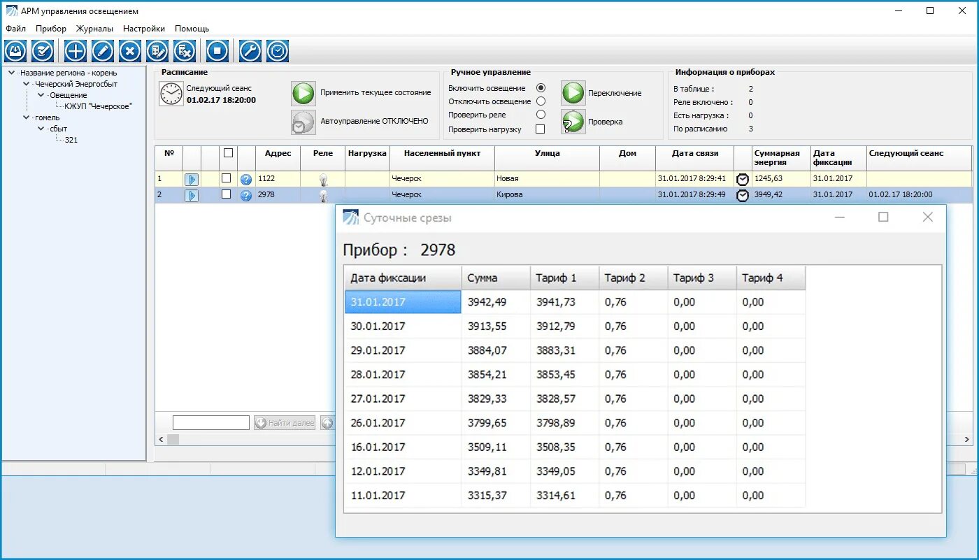Add a new device with the plus icon

(x=76, y=51)
